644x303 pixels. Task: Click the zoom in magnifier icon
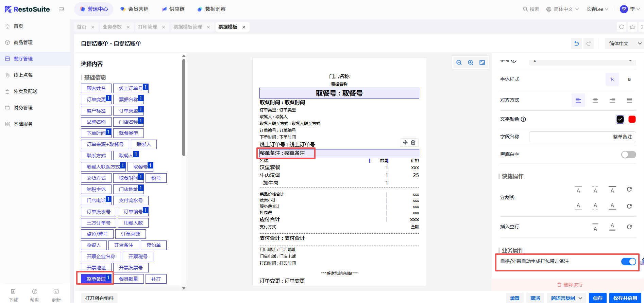tap(471, 63)
